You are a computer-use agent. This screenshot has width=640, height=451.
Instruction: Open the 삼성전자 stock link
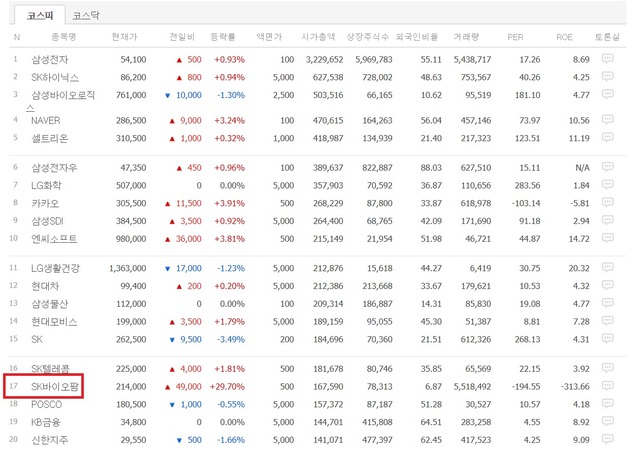click(50, 60)
